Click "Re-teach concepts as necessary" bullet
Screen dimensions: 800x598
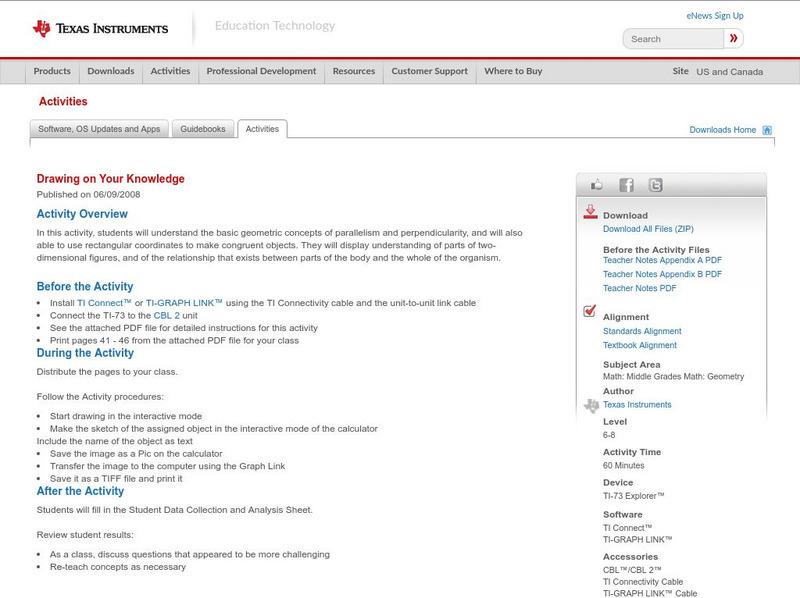tap(118, 567)
